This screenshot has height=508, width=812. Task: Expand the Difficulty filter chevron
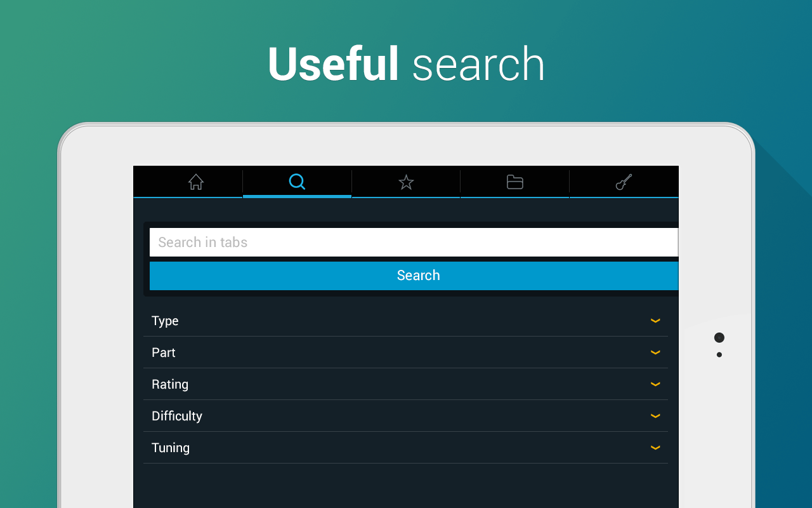pyautogui.click(x=655, y=416)
